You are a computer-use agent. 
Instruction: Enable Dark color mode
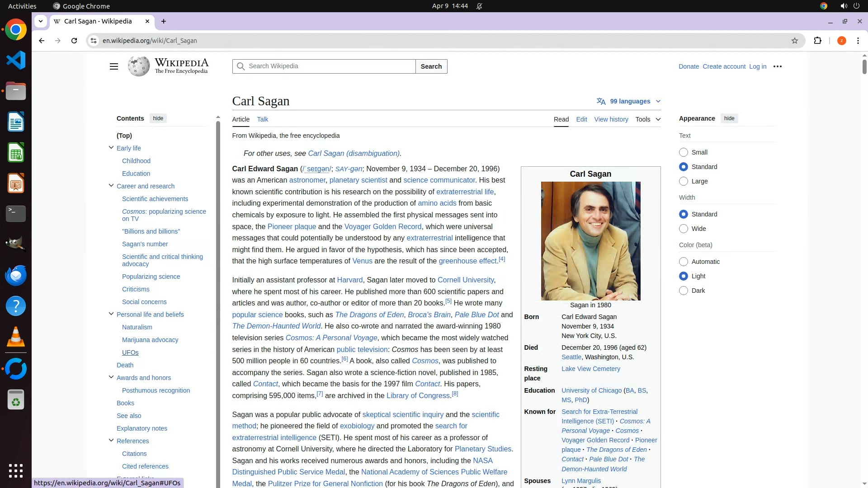tap(684, 291)
